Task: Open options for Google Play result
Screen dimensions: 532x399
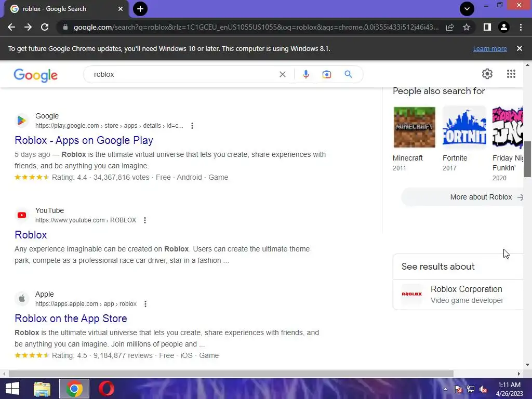Action: (192, 126)
